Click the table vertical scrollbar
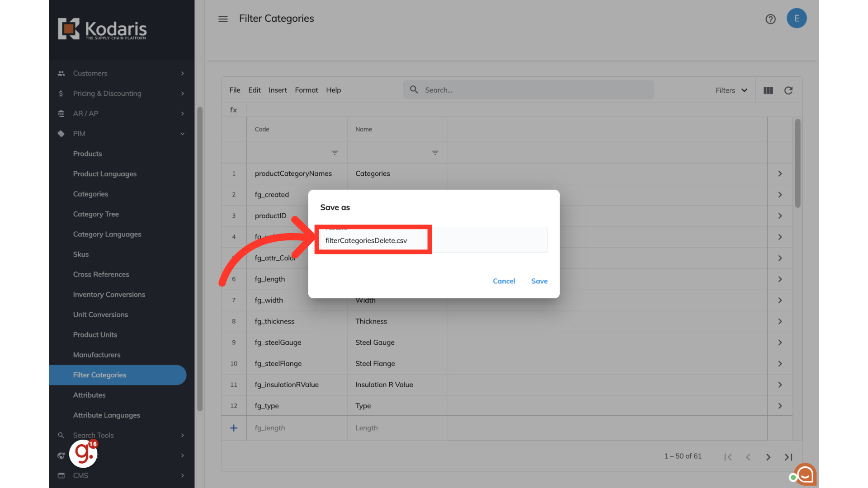This screenshot has height=488, width=868. pyautogui.click(x=797, y=163)
